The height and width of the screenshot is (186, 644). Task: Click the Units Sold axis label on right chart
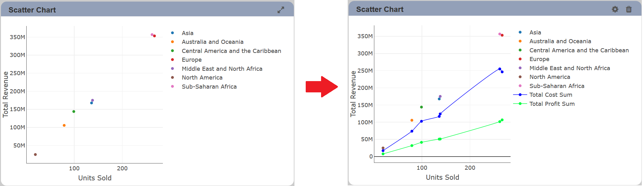point(442,177)
